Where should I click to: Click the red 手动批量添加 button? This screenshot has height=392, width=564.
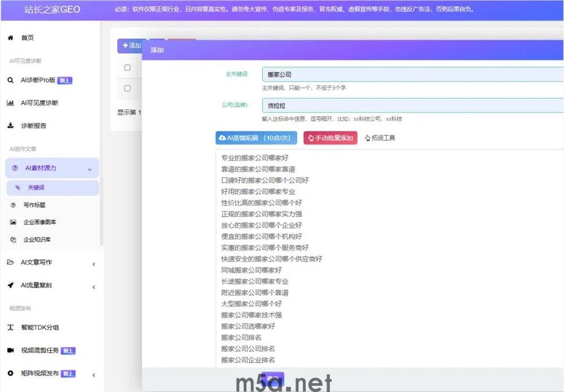(331, 138)
